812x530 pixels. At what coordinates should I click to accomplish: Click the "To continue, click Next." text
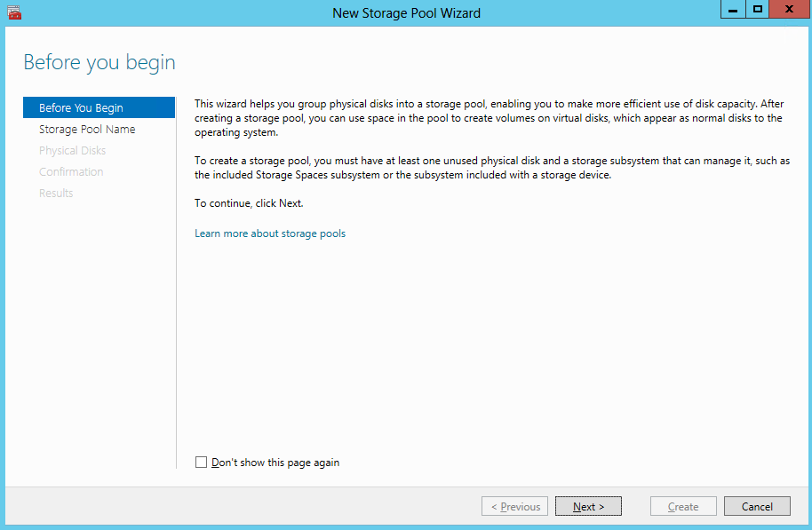pyautogui.click(x=249, y=203)
